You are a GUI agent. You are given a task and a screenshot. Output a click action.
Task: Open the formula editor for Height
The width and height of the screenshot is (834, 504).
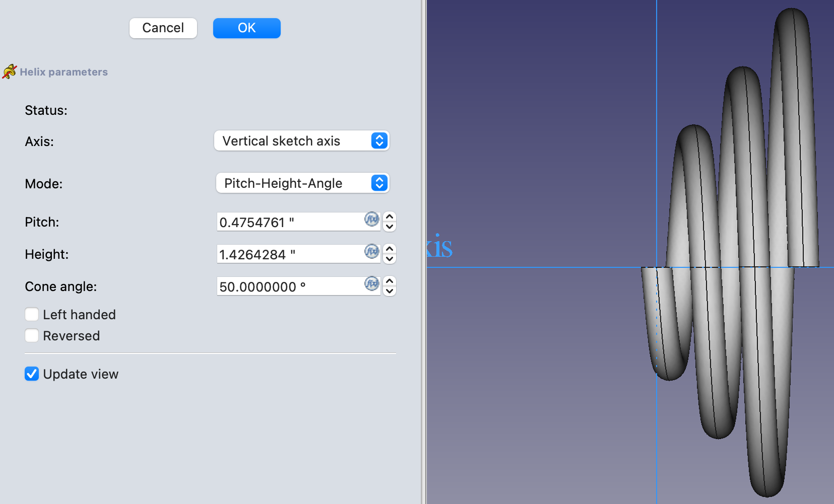(x=372, y=252)
